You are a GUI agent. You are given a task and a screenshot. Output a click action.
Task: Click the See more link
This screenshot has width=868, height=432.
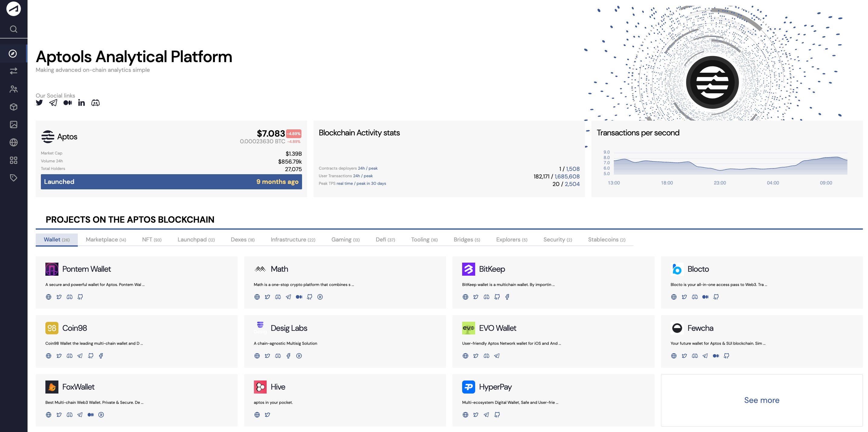click(761, 400)
